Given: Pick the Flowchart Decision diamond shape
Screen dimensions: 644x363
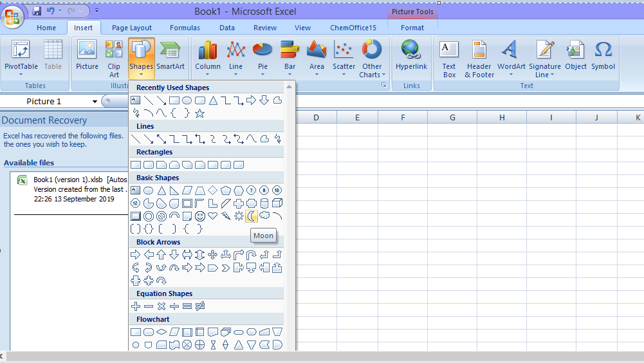Looking at the screenshot, I should 161,331.
